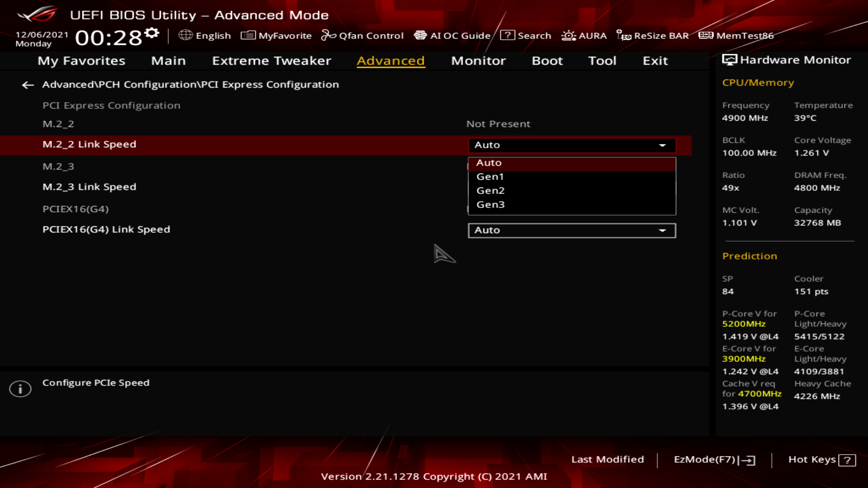
Task: Select M.2_3 Link Speed row
Action: point(89,187)
